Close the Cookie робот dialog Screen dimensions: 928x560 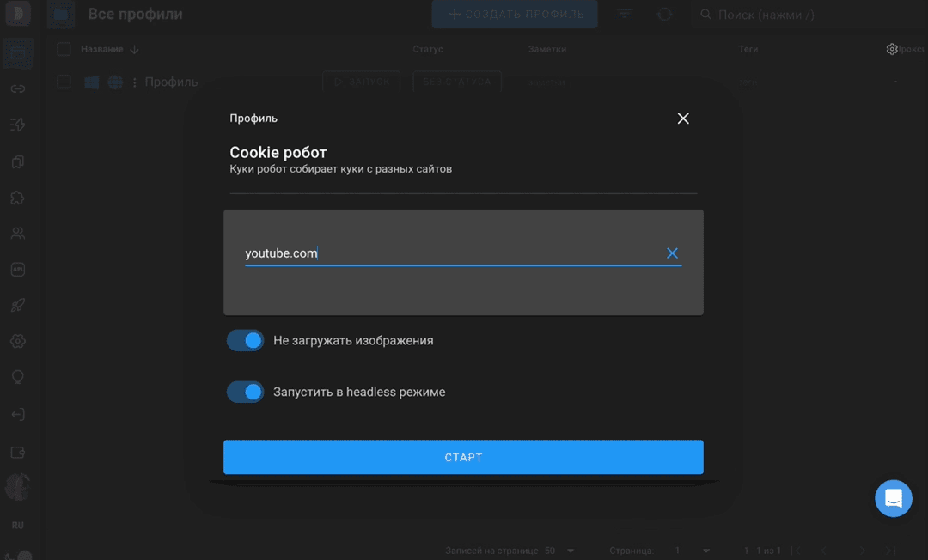[x=683, y=119]
